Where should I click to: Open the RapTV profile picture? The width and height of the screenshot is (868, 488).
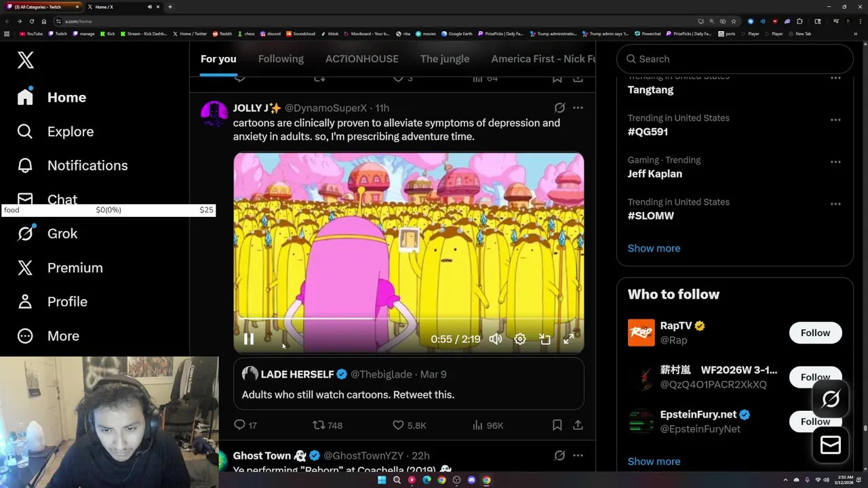(641, 333)
